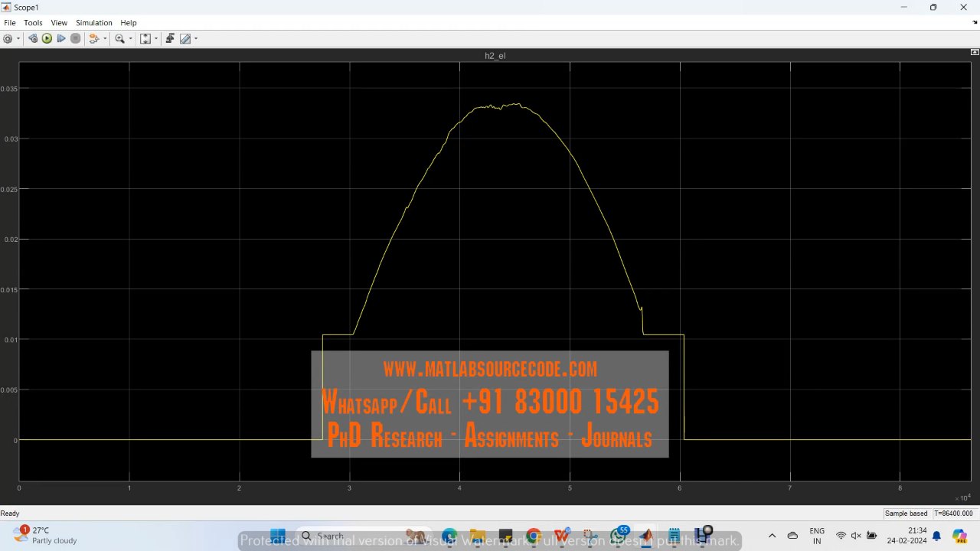Click the speaker volume tray icon

(857, 536)
